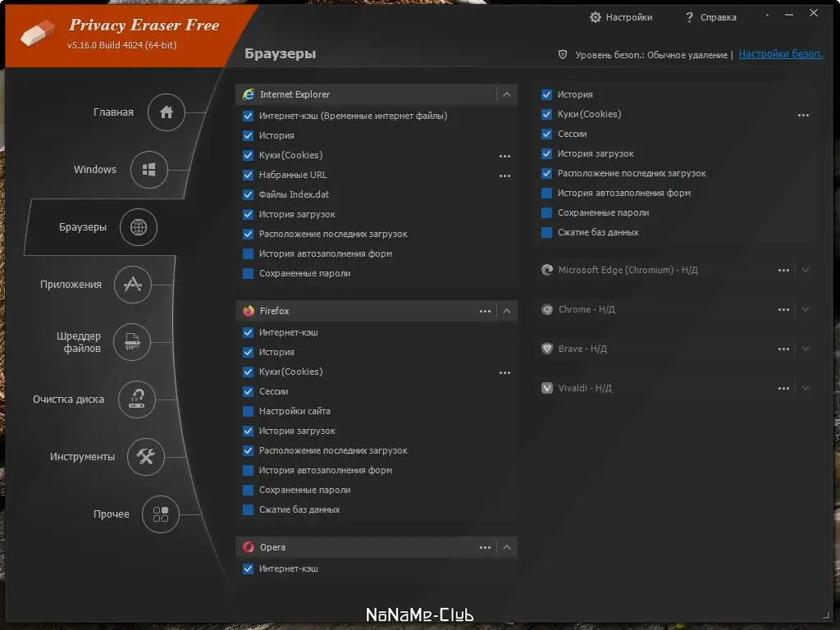
Task: Uncheck Файлы Index.dat checkbox
Action: (x=249, y=194)
